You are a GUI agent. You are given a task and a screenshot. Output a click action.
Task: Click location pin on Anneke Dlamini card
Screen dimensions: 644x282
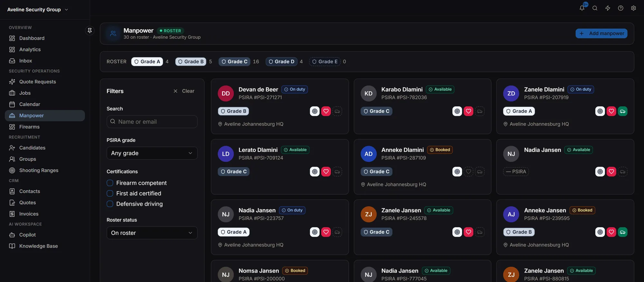coord(363,185)
